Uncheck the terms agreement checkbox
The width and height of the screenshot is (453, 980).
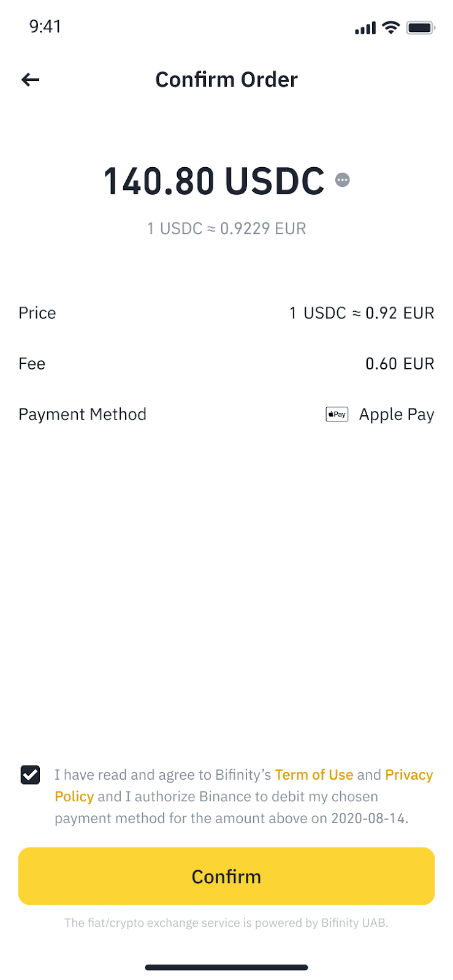point(30,775)
